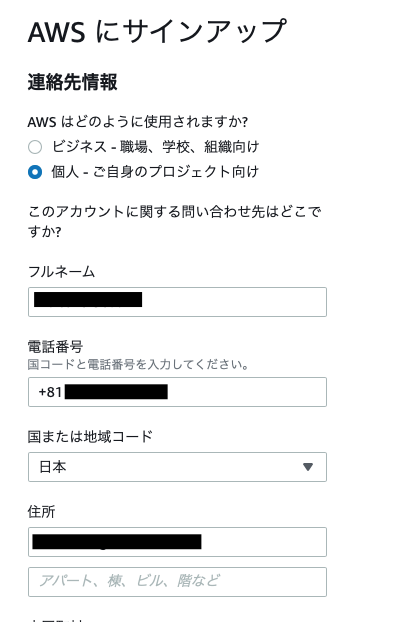Focus the アパート、棟、ビル、階など field

coord(177,582)
